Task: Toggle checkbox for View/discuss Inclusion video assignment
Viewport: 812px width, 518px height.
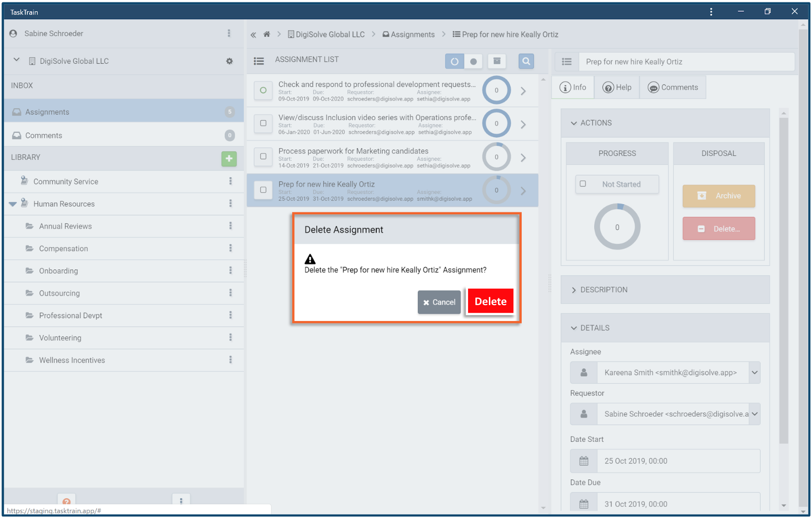Action: (x=263, y=123)
